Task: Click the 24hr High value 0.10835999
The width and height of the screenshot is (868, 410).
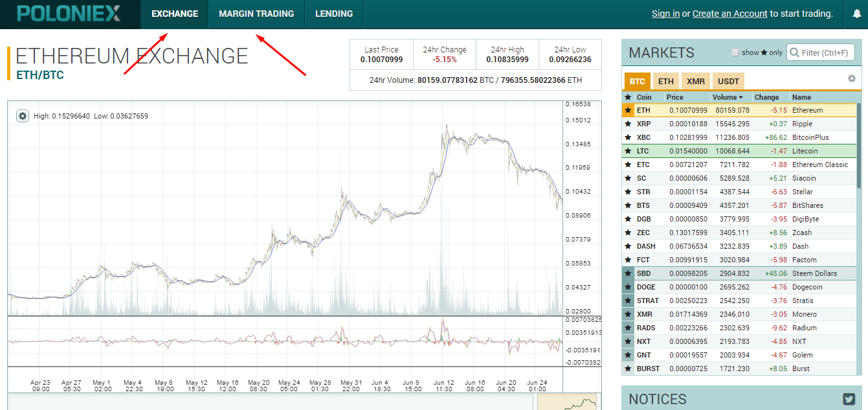Action: point(507,60)
